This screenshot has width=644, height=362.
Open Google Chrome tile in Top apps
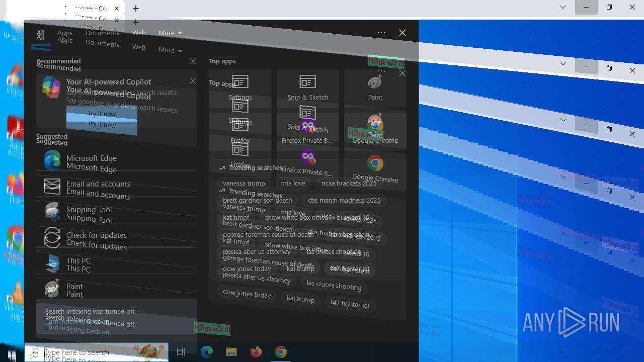pyautogui.click(x=375, y=131)
